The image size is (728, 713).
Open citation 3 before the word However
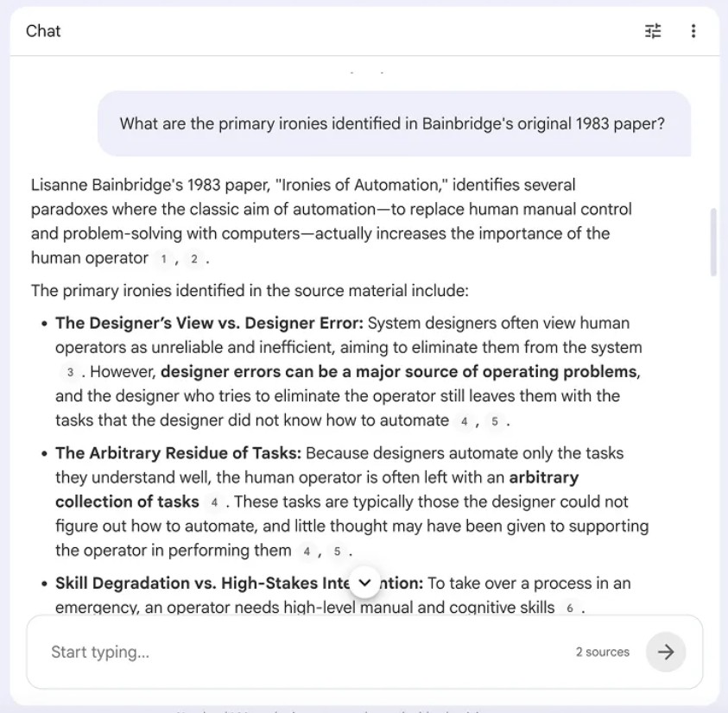click(70, 372)
